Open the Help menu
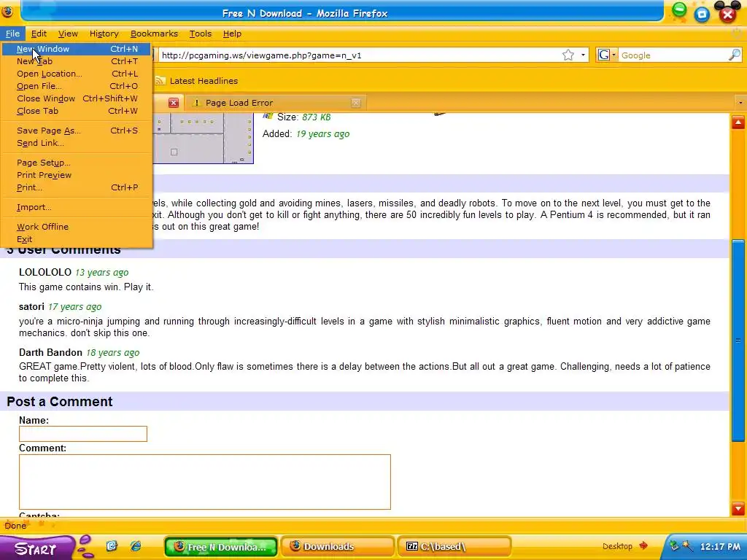The image size is (747, 560). [232, 34]
